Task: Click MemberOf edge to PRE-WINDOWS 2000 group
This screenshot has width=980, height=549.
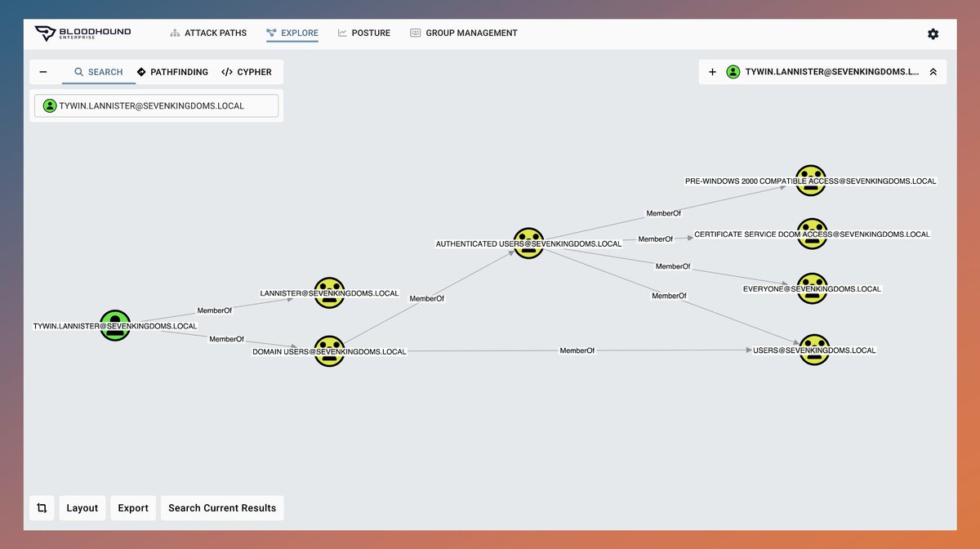Action: pos(663,213)
